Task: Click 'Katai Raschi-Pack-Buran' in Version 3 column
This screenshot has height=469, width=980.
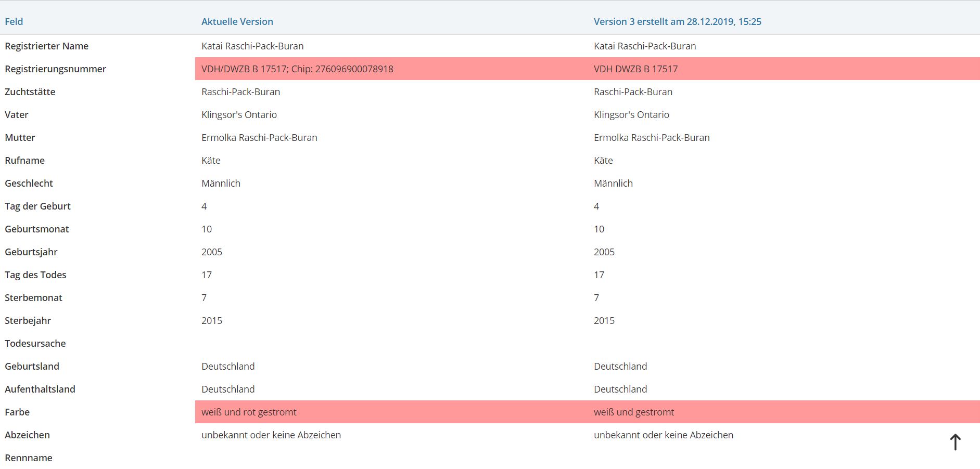Action: (x=645, y=46)
